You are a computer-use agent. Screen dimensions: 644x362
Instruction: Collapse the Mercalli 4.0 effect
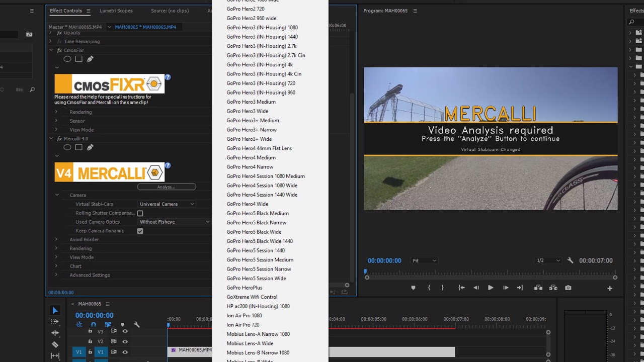tap(51, 139)
